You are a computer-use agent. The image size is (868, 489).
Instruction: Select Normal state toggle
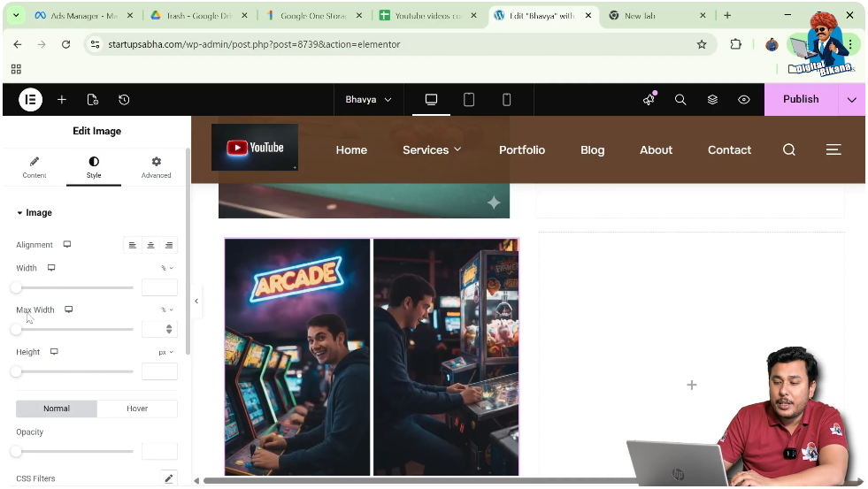pos(57,409)
